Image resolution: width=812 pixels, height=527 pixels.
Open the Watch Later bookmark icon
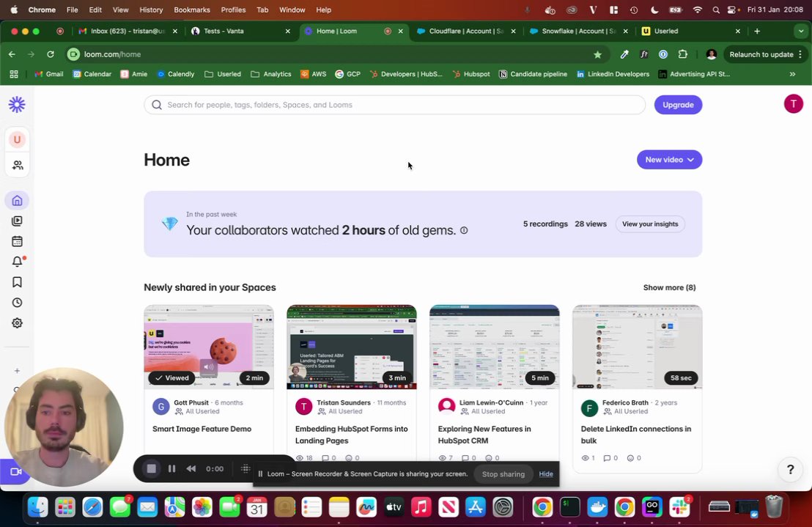(x=17, y=282)
